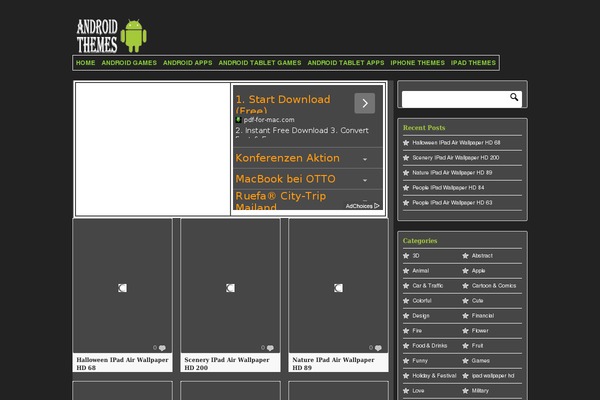Image resolution: width=600 pixels, height=400 pixels.
Task: Select the Holiday & Festival category
Action: coord(434,376)
